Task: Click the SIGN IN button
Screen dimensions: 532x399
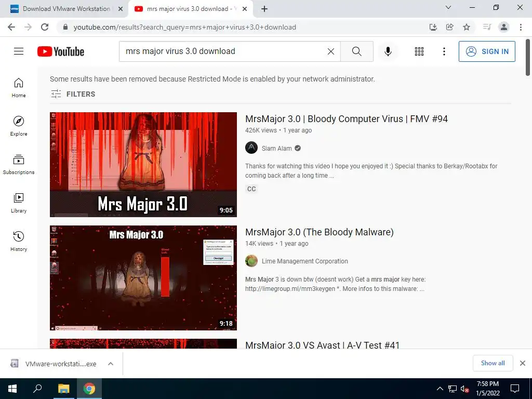Action: (x=487, y=51)
